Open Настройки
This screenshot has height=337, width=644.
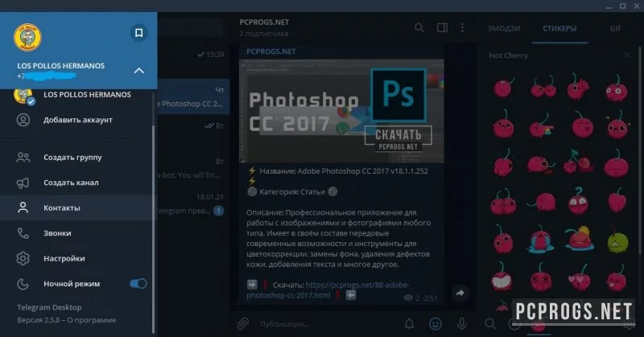point(76,259)
